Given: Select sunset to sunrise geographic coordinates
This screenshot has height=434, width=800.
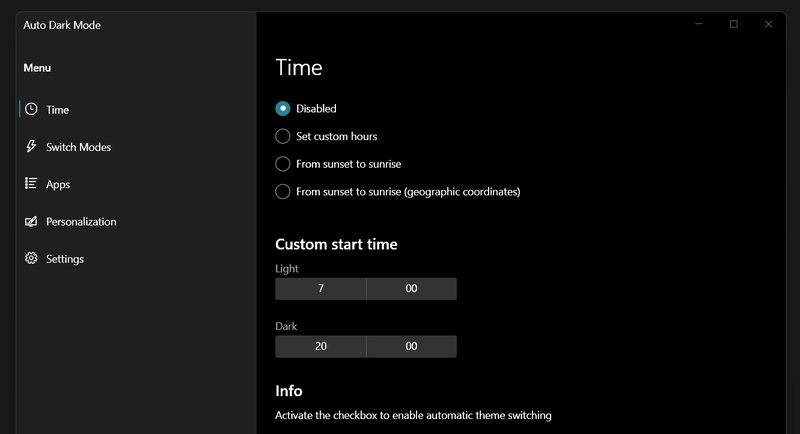Looking at the screenshot, I should [x=283, y=191].
